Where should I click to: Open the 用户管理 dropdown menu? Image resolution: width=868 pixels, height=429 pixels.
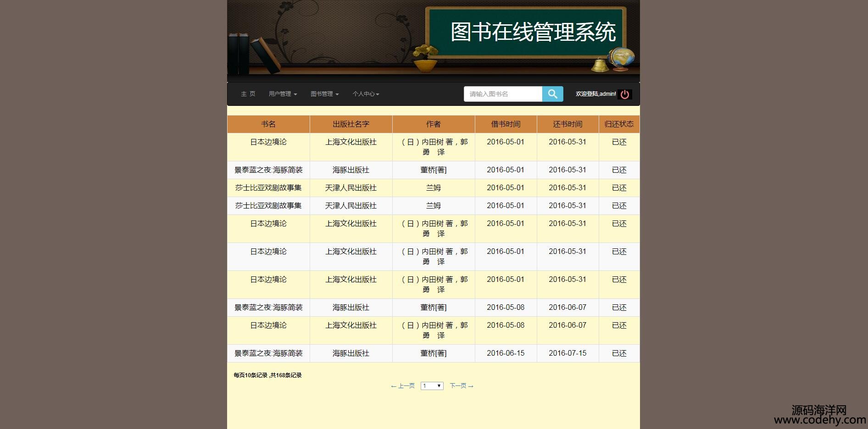point(283,94)
